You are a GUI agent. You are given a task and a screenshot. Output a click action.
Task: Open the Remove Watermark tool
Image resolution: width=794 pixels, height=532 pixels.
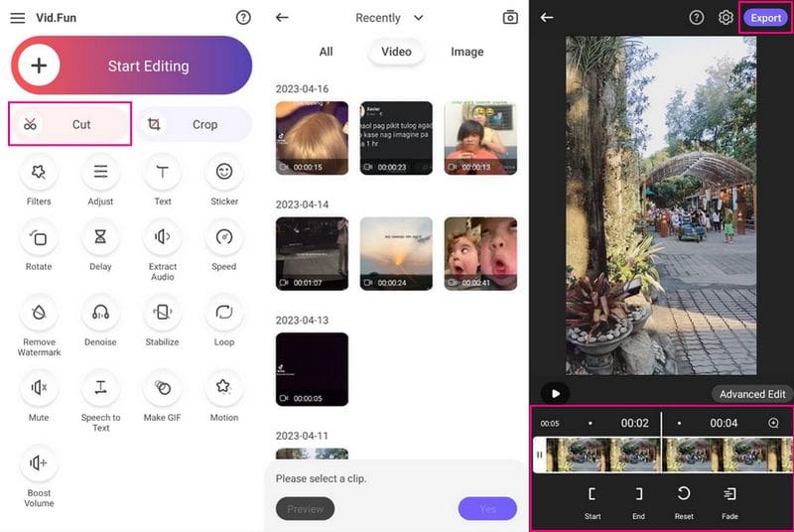[x=39, y=326]
